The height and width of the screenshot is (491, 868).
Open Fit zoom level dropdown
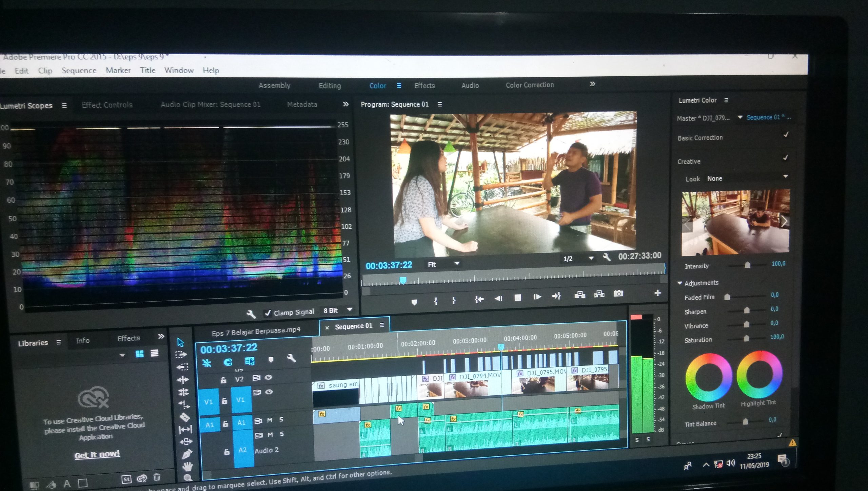444,264
